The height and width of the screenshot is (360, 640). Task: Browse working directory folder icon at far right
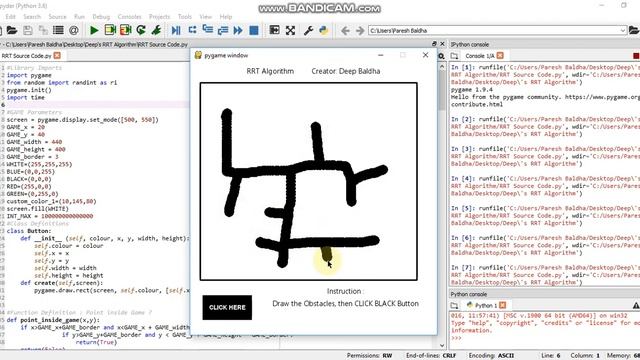(634, 30)
